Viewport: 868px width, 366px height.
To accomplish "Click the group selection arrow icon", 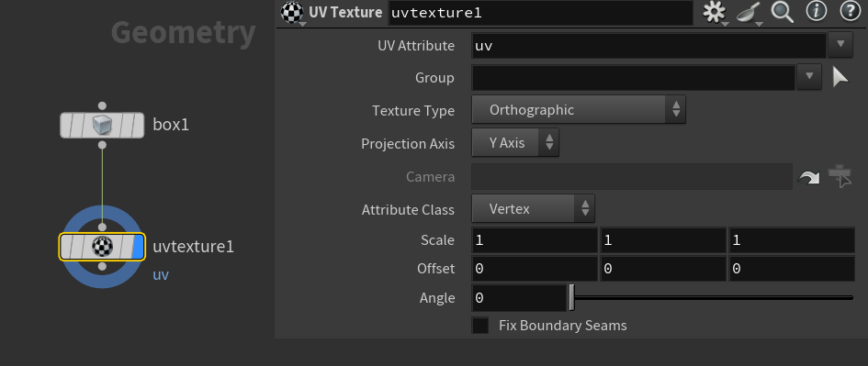I will click(x=840, y=77).
